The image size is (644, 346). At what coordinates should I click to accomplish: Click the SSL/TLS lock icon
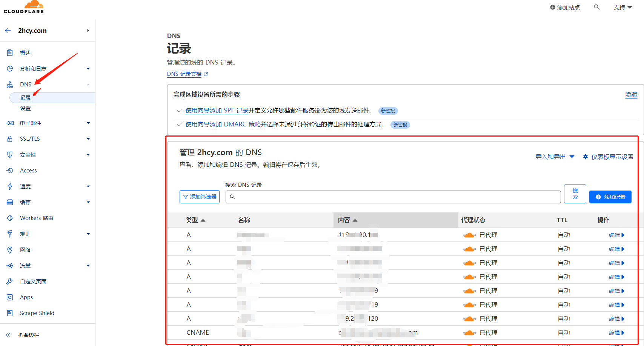point(10,139)
